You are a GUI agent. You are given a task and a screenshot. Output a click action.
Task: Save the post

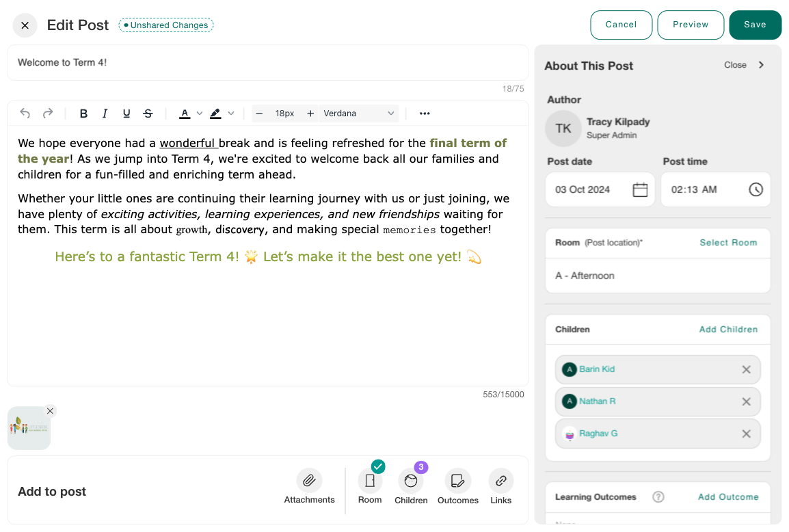click(x=755, y=25)
